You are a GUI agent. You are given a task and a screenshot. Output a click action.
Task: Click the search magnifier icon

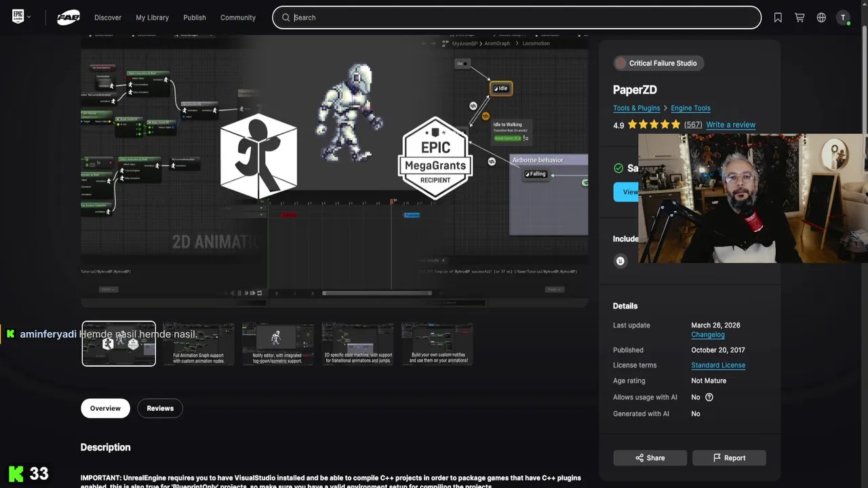285,18
